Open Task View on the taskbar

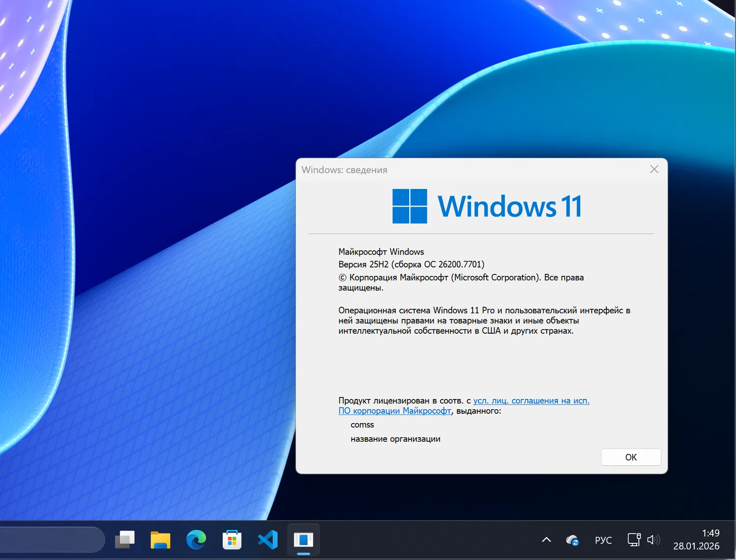[125, 539]
